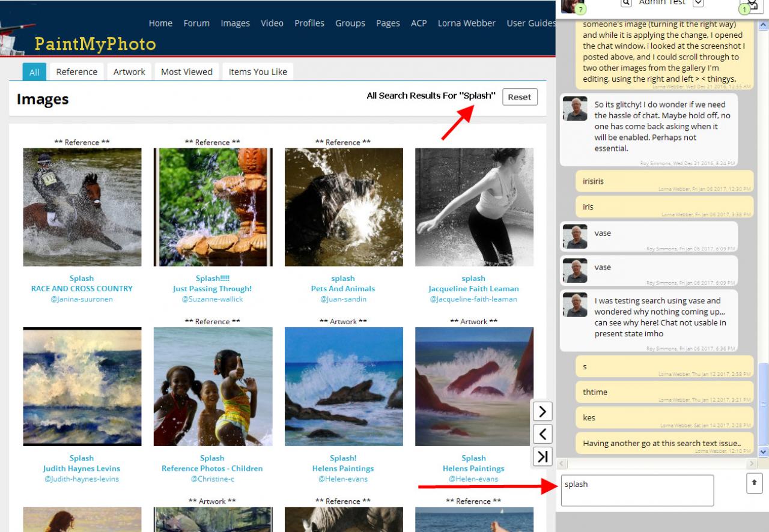
Task: Open Judith Haynes Levins wave painting thumbnail
Action: [x=82, y=387]
